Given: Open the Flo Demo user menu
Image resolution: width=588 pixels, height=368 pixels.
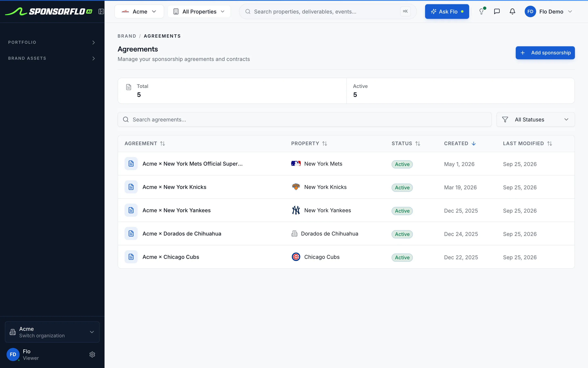Looking at the screenshot, I should (549, 11).
